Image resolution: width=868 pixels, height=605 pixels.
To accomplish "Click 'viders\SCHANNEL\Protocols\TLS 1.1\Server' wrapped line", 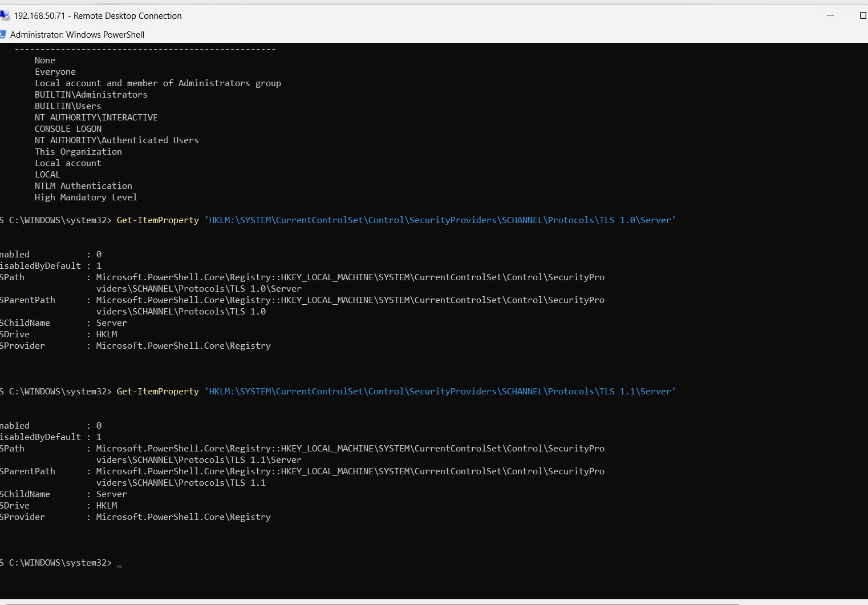I will coord(199,460).
